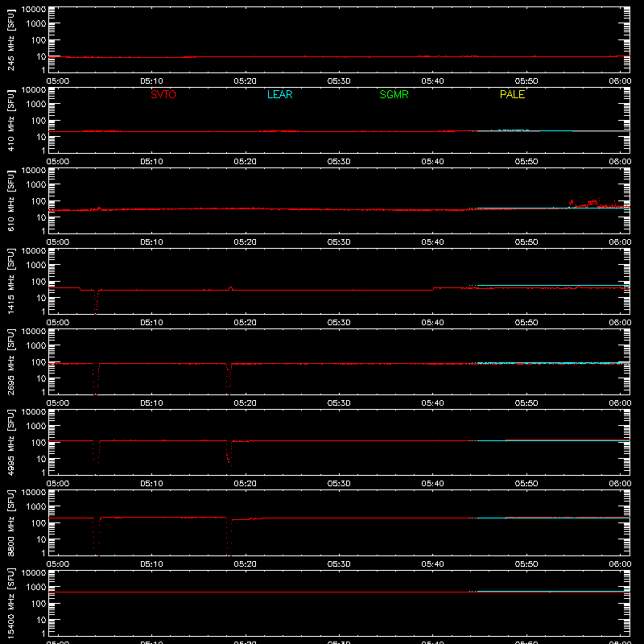Image resolution: width=644 pixels, height=644 pixels.
Task: Click the 1000 y-axis value of 2695 MHz panel
Action: [x=36, y=346]
